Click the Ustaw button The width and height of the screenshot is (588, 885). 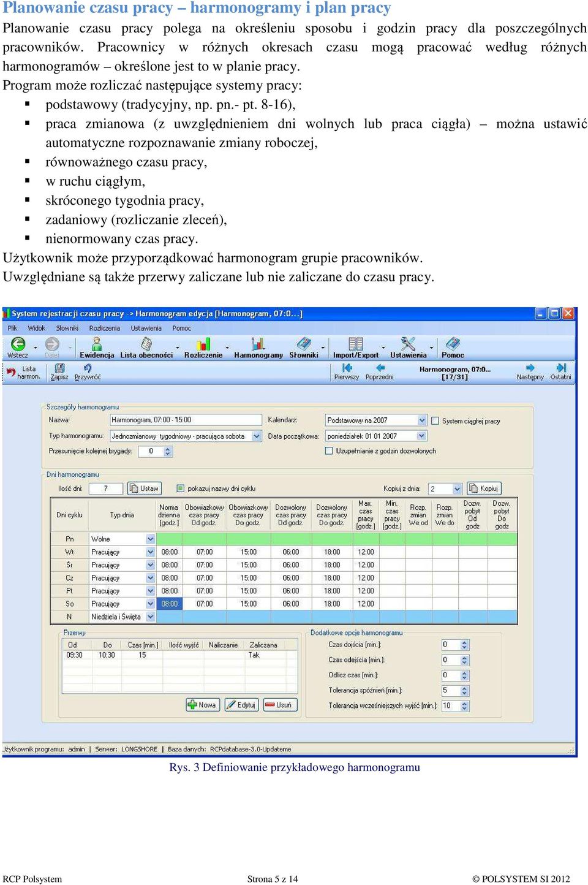click(145, 488)
